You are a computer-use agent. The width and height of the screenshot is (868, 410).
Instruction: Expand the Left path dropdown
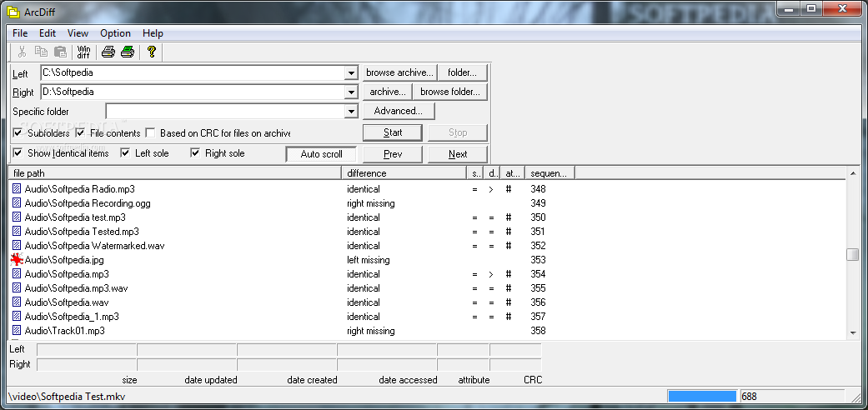351,73
